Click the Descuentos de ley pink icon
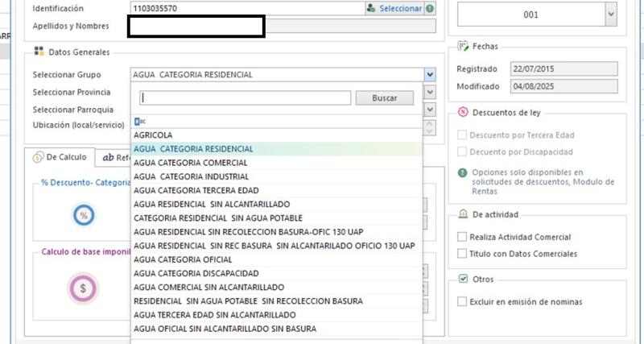 click(463, 112)
